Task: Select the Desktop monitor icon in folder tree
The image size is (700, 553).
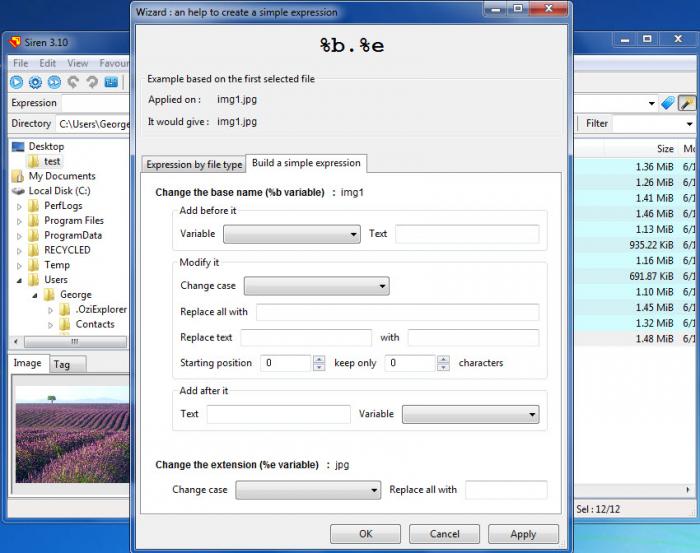Action: click(18, 146)
